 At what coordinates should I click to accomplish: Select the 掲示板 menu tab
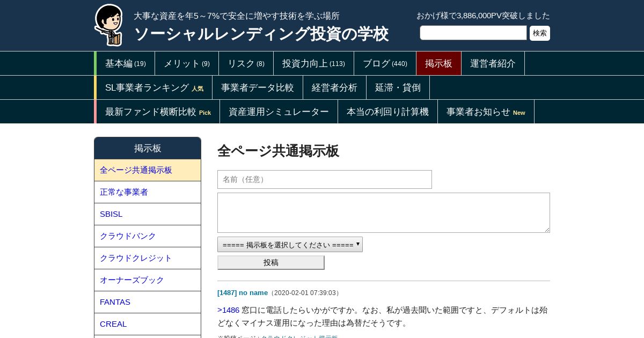[438, 63]
